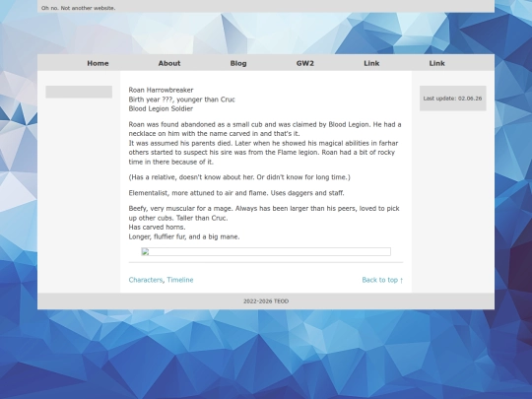Click the 'Roan Harrowbreaker' heading text
The height and width of the screenshot is (399, 532).
[161, 90]
